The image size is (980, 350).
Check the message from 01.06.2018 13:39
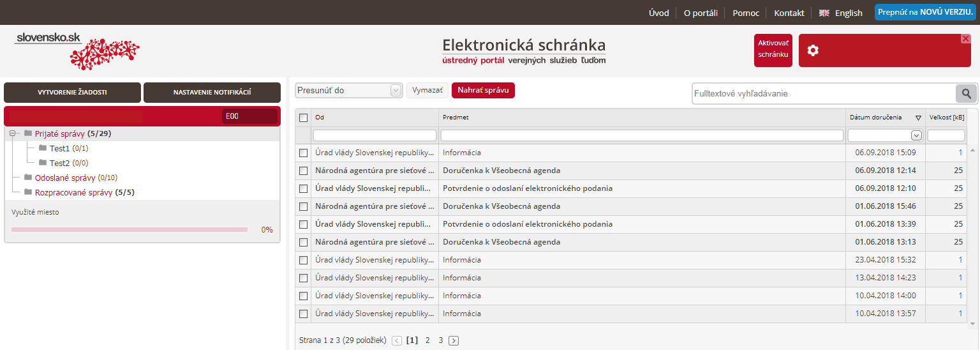(304, 224)
